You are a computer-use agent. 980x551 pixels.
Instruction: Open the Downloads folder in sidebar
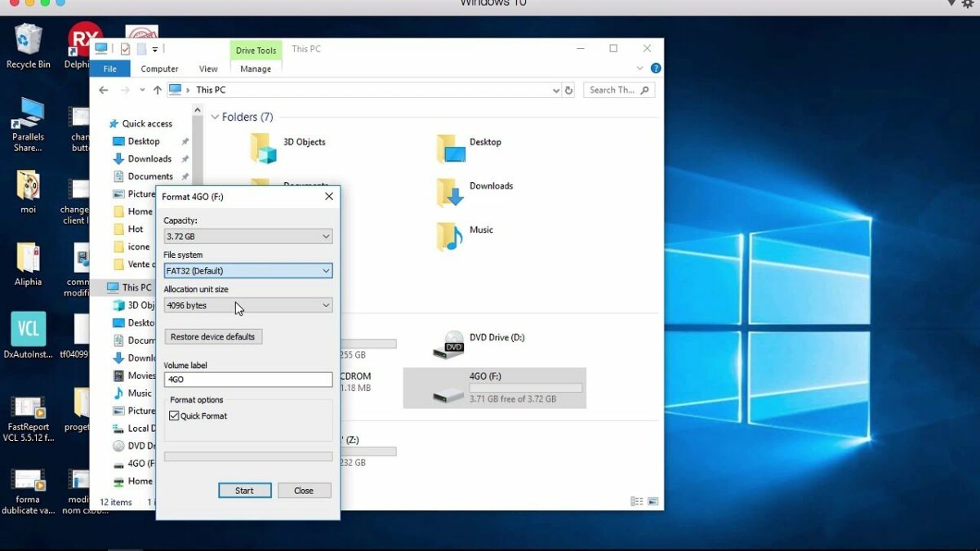(149, 158)
